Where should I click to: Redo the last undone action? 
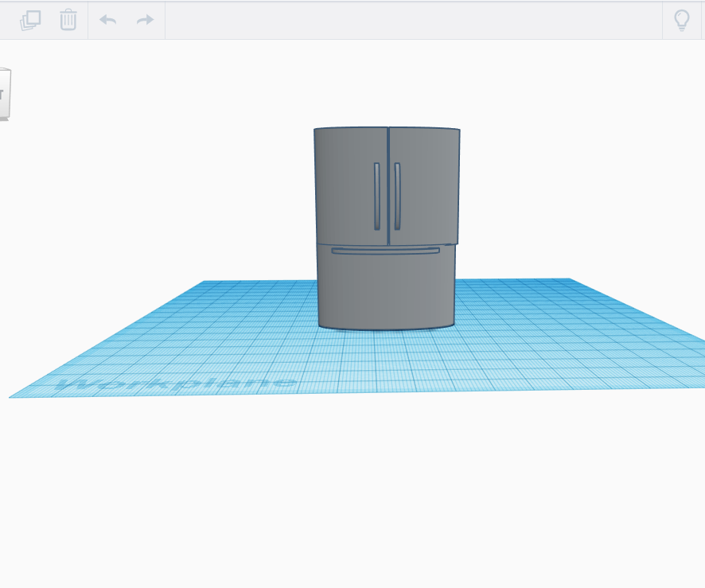point(145,20)
